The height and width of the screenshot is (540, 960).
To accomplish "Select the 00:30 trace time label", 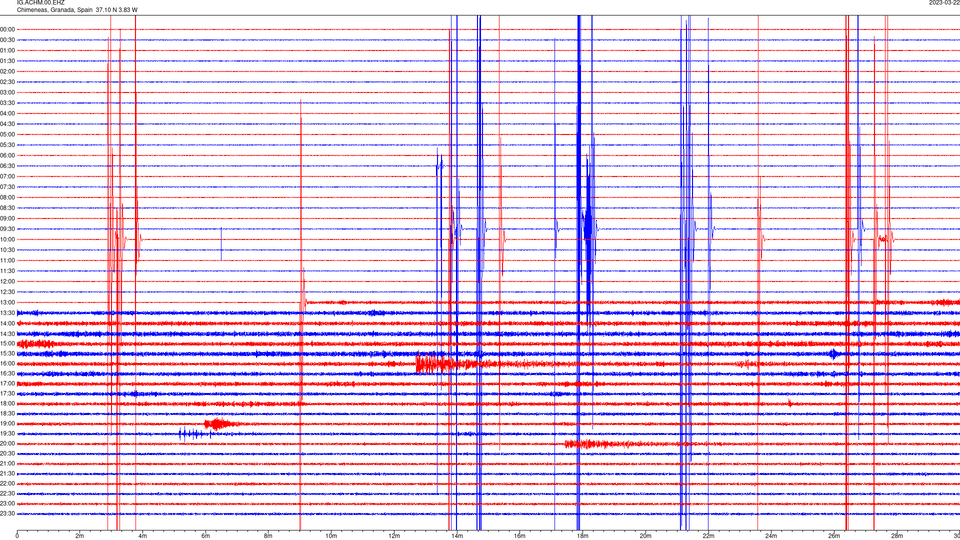I will coord(7,40).
